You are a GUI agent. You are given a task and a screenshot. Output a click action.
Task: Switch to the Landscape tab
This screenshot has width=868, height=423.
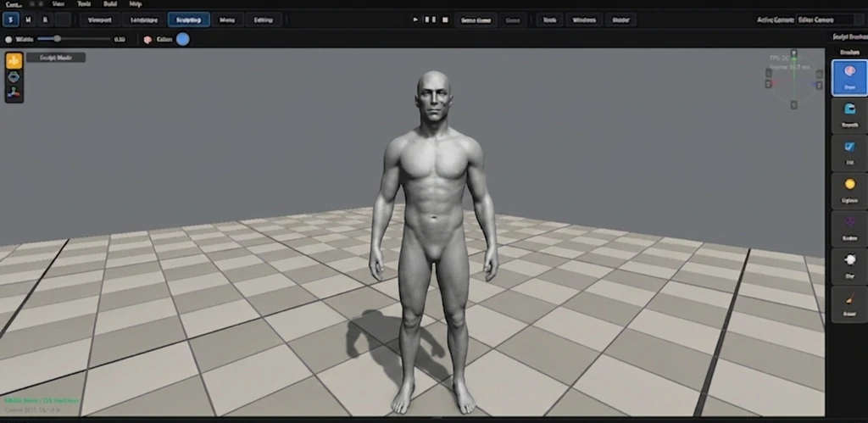tap(144, 20)
